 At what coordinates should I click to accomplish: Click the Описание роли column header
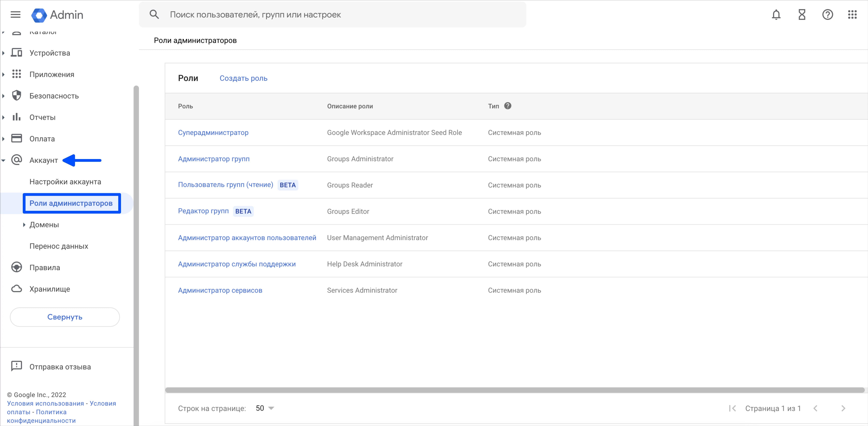(350, 106)
